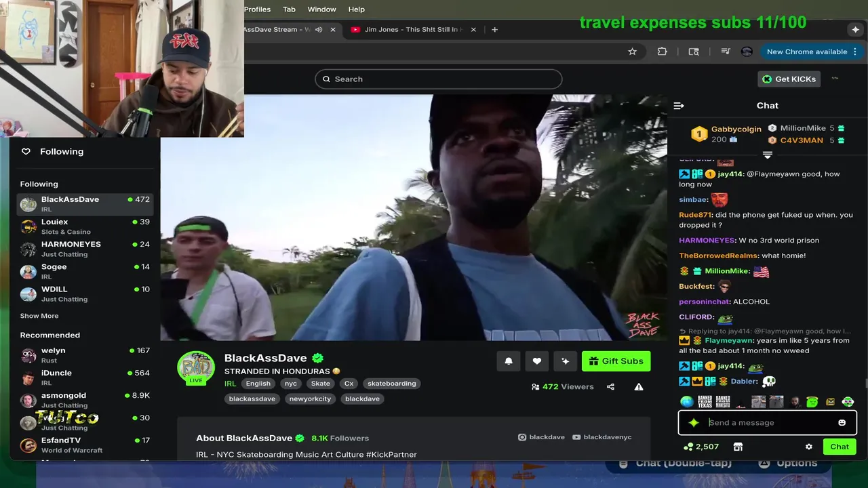Click the nyc tag
The image size is (868, 488).
click(x=291, y=384)
